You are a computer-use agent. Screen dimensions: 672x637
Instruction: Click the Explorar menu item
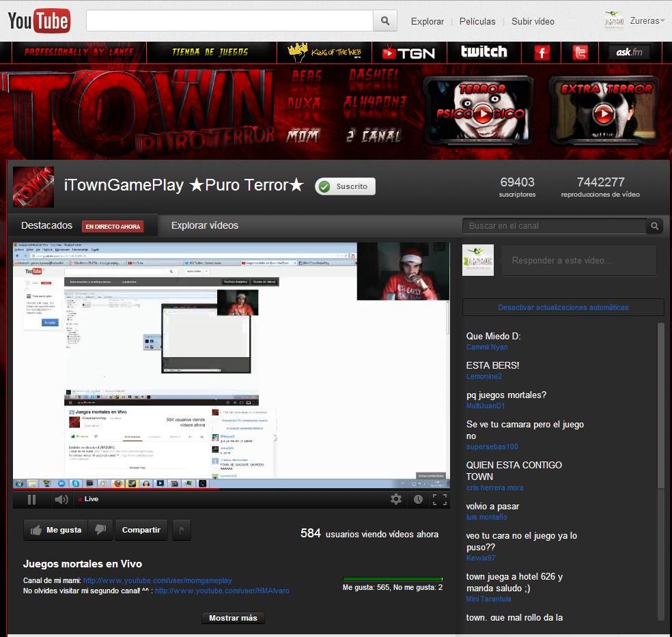(x=428, y=21)
